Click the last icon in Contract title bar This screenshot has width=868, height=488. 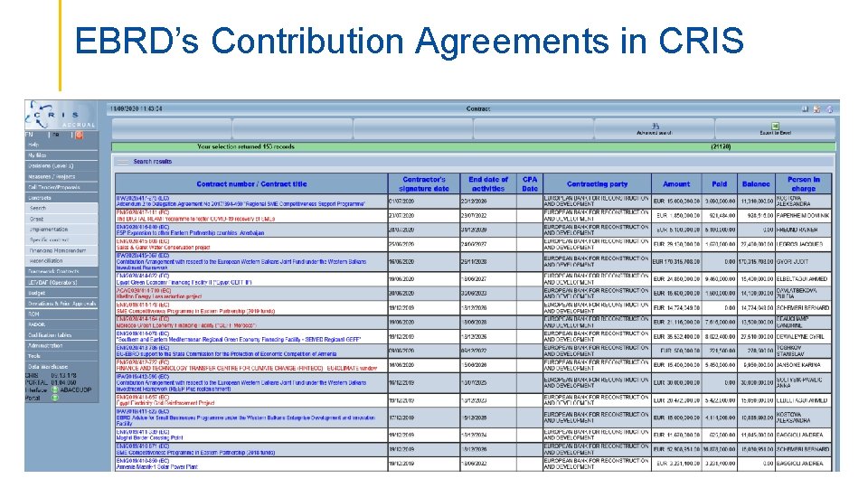(829, 109)
